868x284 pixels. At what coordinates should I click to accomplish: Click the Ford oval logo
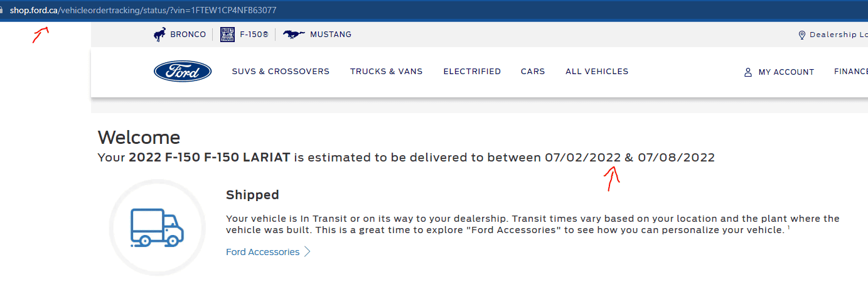tap(183, 72)
